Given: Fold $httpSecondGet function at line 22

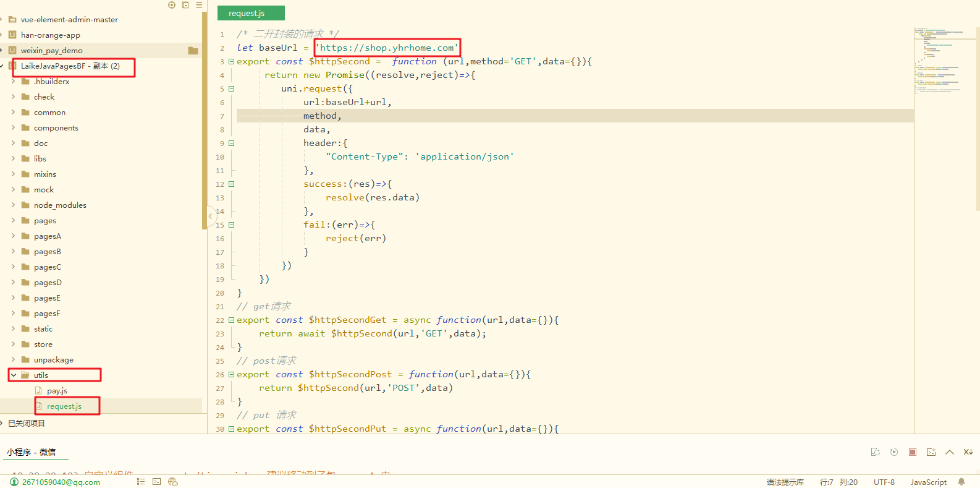Looking at the screenshot, I should coord(231,320).
